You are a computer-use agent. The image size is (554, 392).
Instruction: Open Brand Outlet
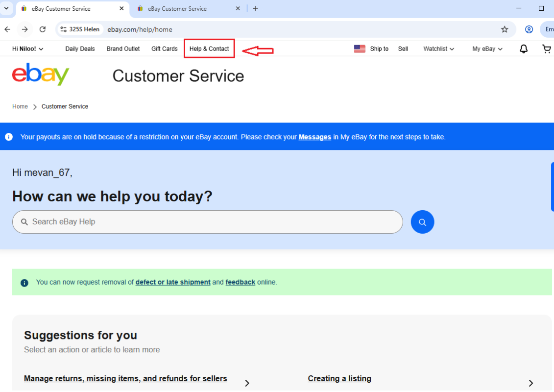pyautogui.click(x=123, y=49)
